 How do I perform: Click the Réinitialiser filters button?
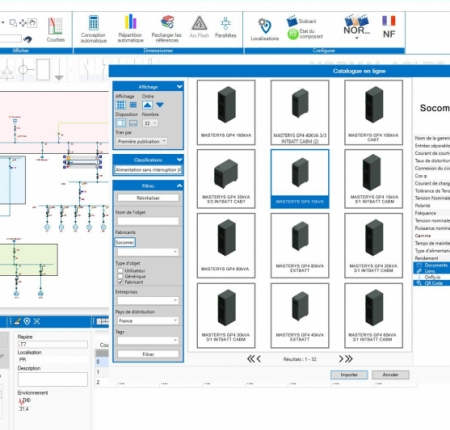coord(148,198)
